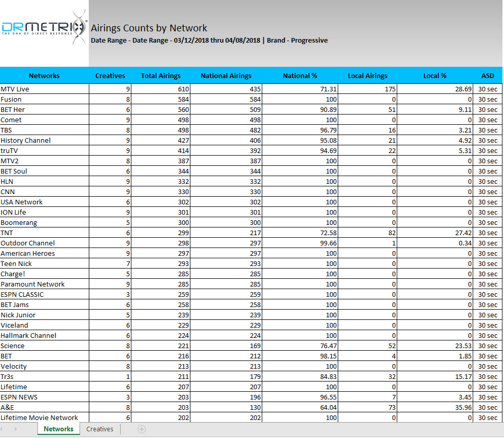Click the Creatives column header

pyautogui.click(x=110, y=75)
